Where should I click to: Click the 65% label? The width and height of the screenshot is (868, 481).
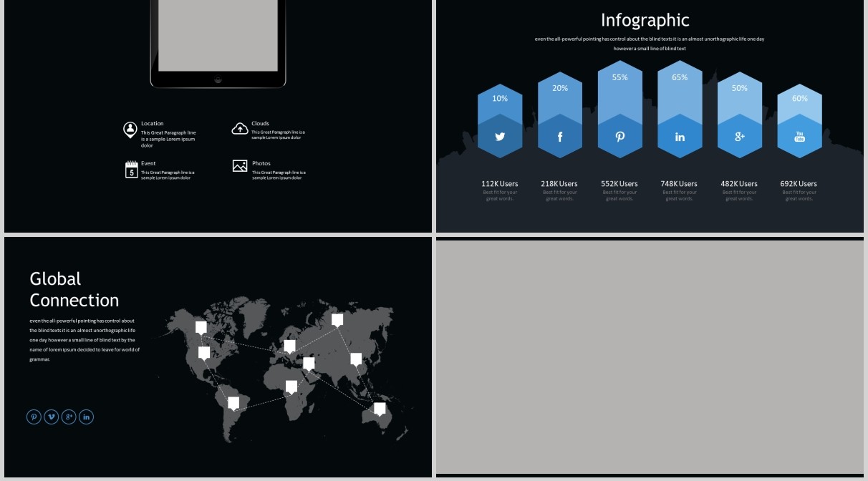click(680, 77)
